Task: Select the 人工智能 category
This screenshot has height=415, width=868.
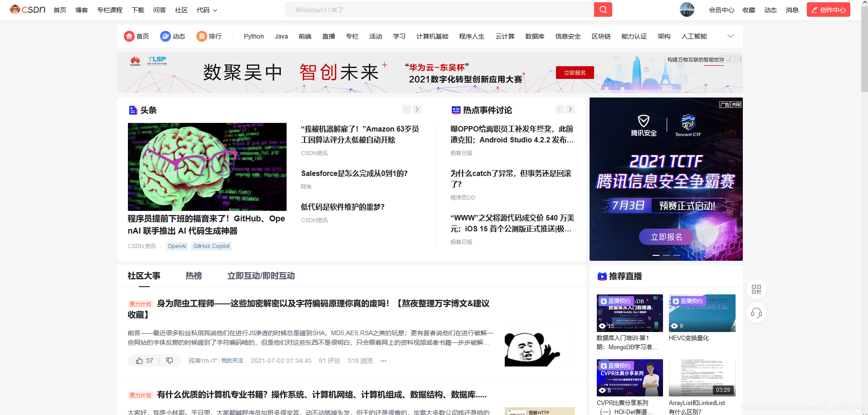Action: click(694, 36)
